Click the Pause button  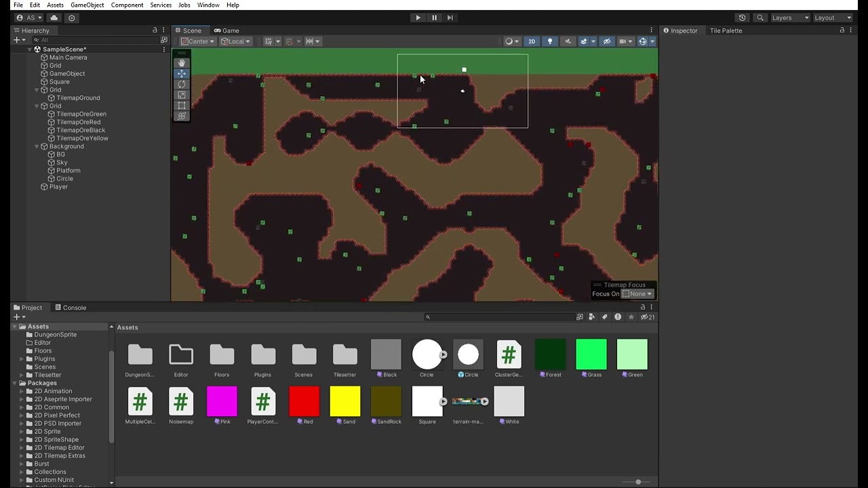pos(434,18)
